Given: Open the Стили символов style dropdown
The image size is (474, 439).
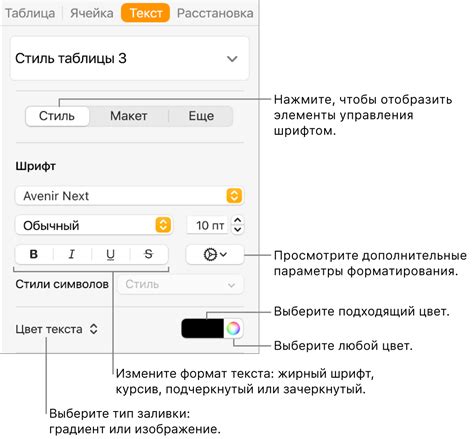Looking at the screenshot, I should click(x=180, y=285).
